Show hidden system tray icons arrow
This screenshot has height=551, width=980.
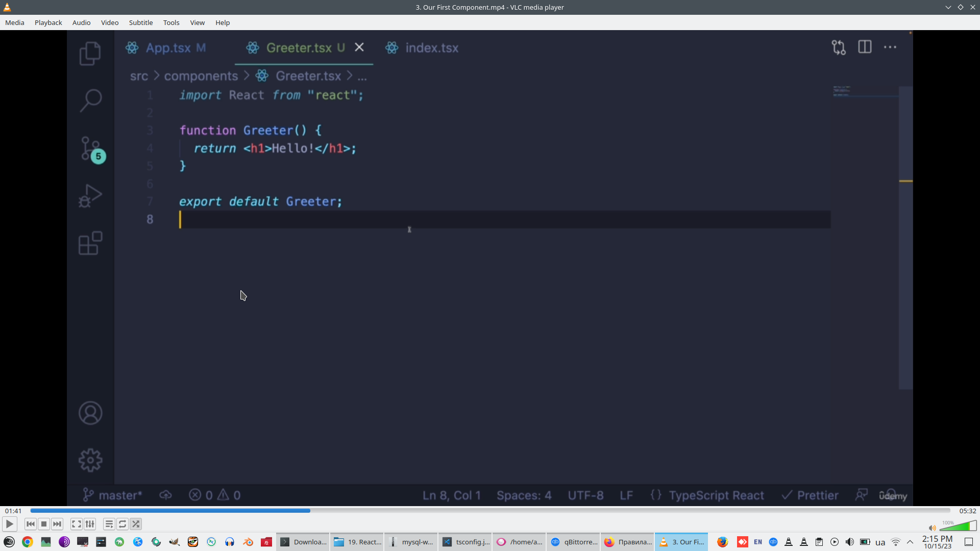pyautogui.click(x=910, y=542)
